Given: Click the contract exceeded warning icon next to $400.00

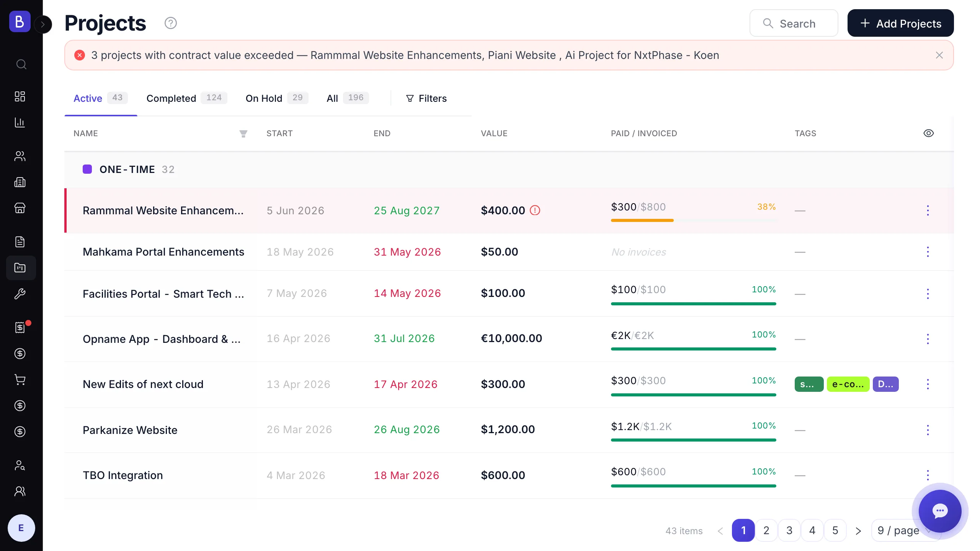Looking at the screenshot, I should [x=535, y=210].
